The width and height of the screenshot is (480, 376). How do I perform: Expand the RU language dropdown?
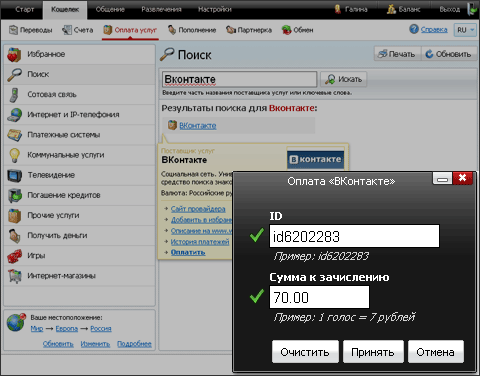(x=465, y=30)
